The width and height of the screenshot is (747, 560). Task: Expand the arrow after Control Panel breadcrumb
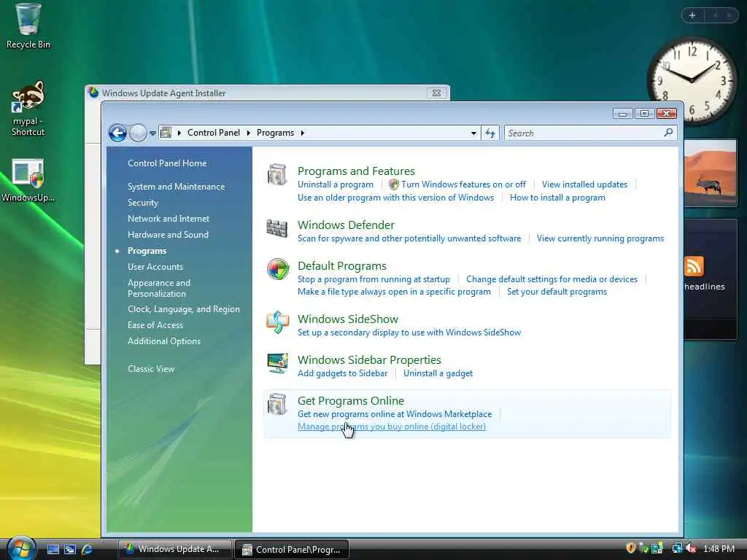(248, 133)
